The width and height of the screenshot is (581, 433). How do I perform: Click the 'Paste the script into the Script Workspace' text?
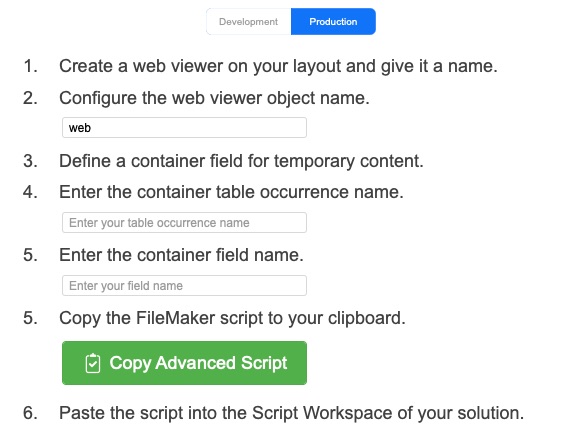point(292,413)
